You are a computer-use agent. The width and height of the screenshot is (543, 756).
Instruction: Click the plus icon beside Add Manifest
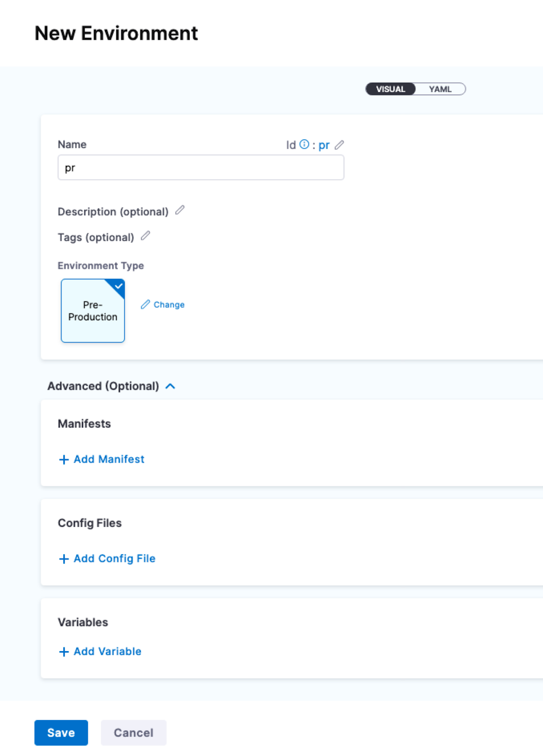pos(64,460)
